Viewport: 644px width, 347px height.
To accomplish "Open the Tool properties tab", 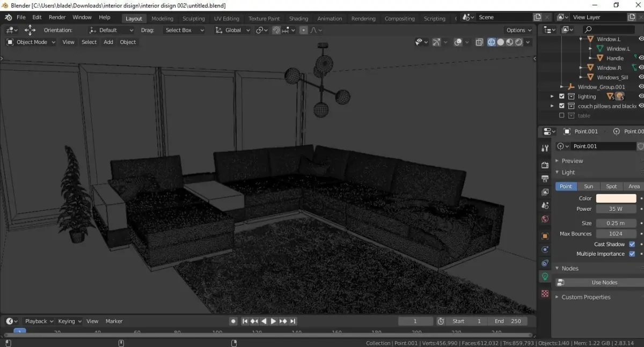I will click(545, 148).
